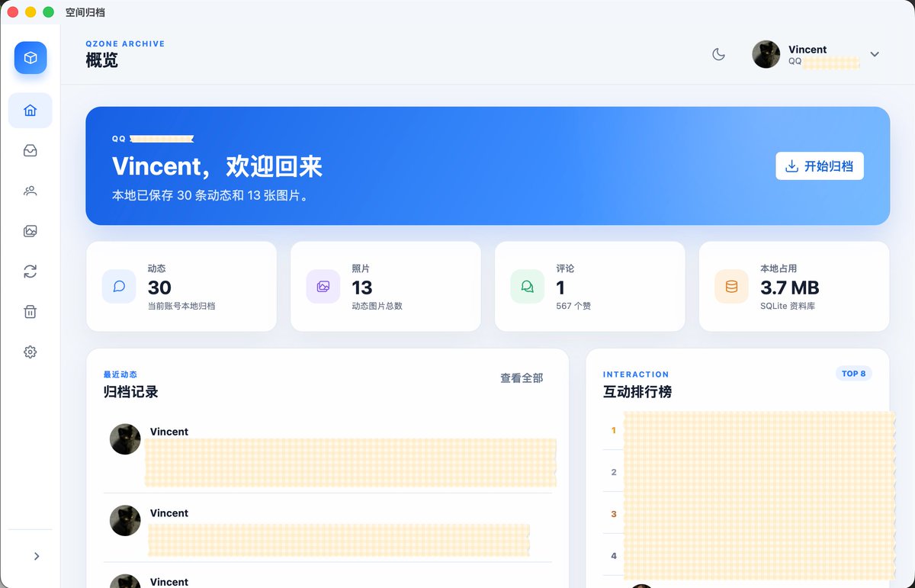
Task: Click the 本地占用 database icon
Action: [x=731, y=287]
